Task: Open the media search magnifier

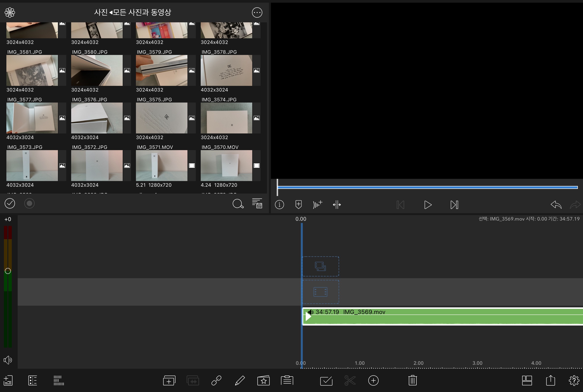Action: pos(238,204)
